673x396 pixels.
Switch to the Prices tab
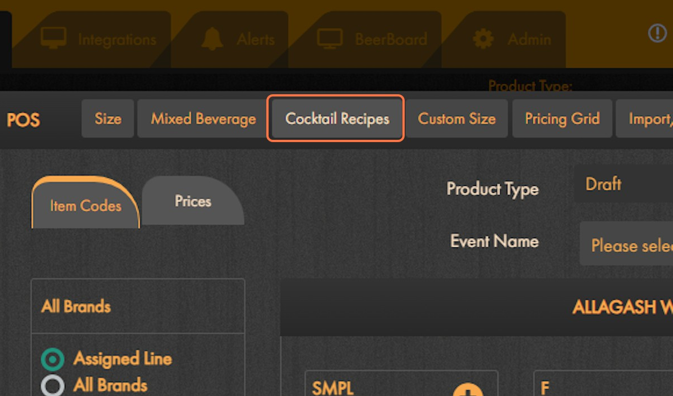tap(193, 201)
